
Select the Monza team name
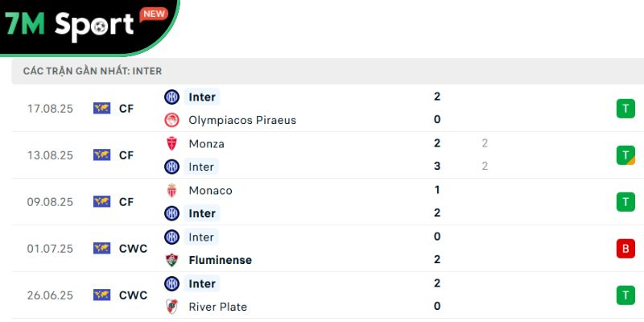point(206,143)
